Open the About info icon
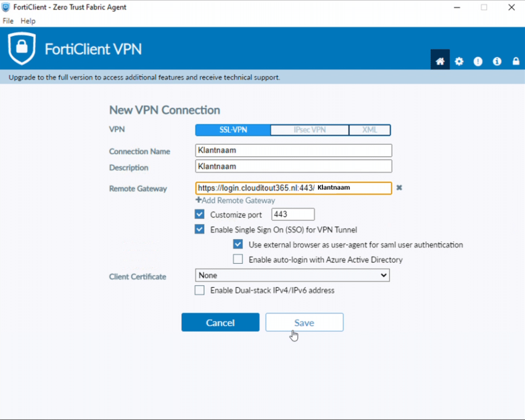Viewport: 525px width, 420px height. tap(497, 61)
